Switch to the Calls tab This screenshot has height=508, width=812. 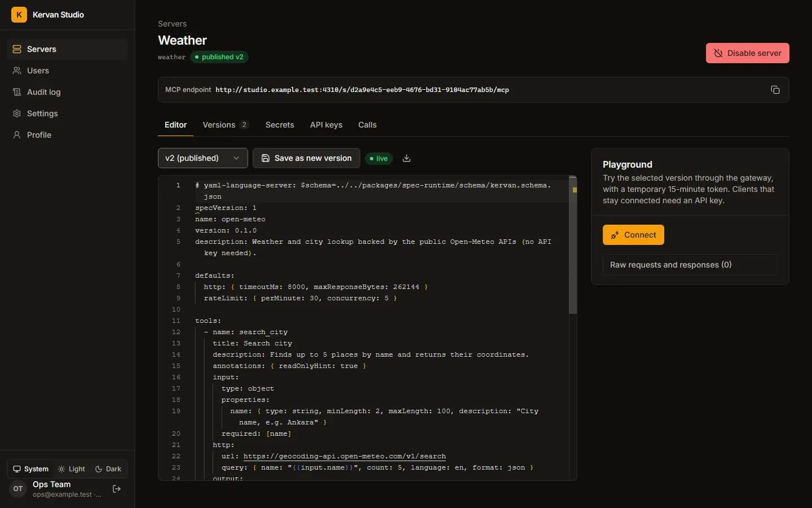click(x=367, y=125)
